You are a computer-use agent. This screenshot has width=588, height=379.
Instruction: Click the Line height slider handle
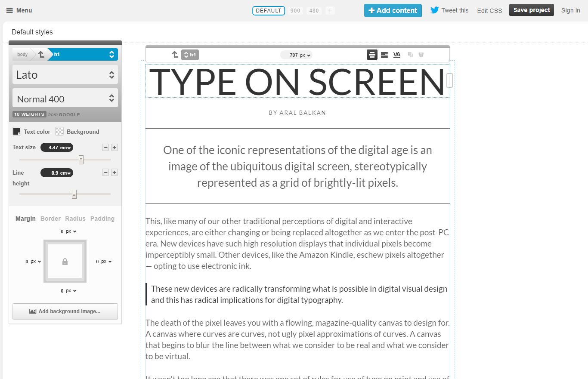click(74, 194)
